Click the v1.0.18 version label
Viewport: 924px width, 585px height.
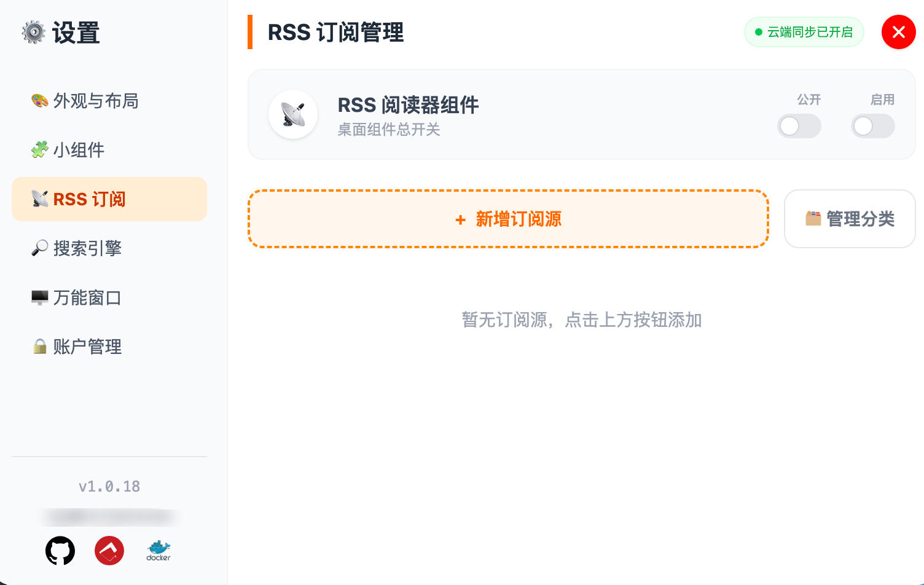109,487
